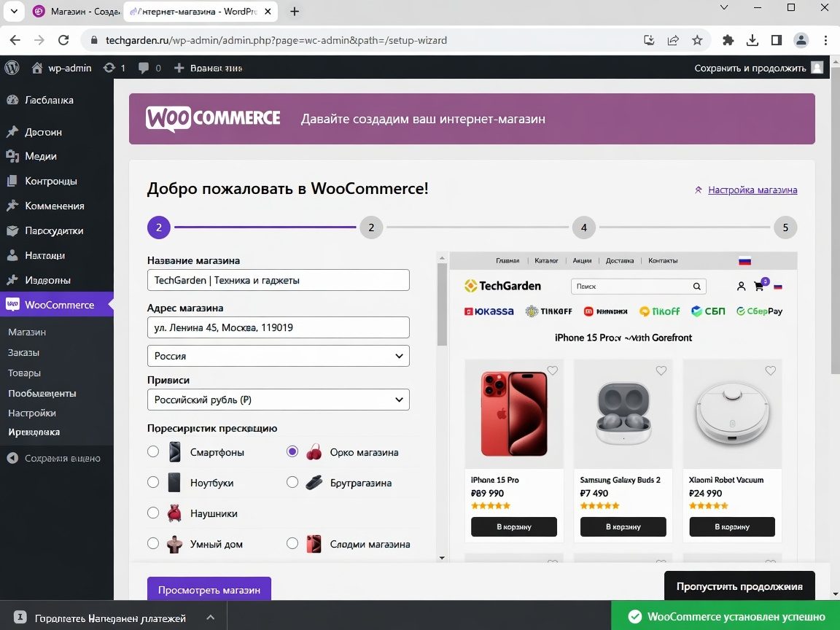Image resolution: width=840 pixels, height=630 pixels.
Task: Click the СБП payment logo
Action: [708, 311]
